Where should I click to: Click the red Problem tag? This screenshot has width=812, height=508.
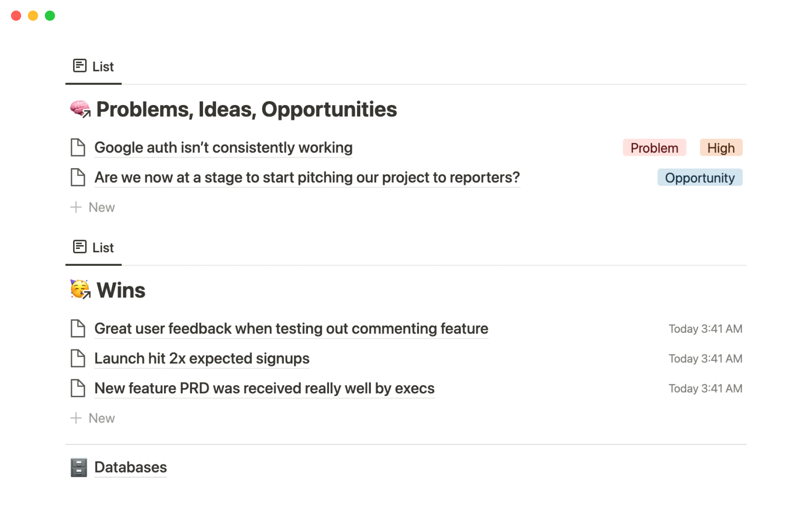click(654, 148)
